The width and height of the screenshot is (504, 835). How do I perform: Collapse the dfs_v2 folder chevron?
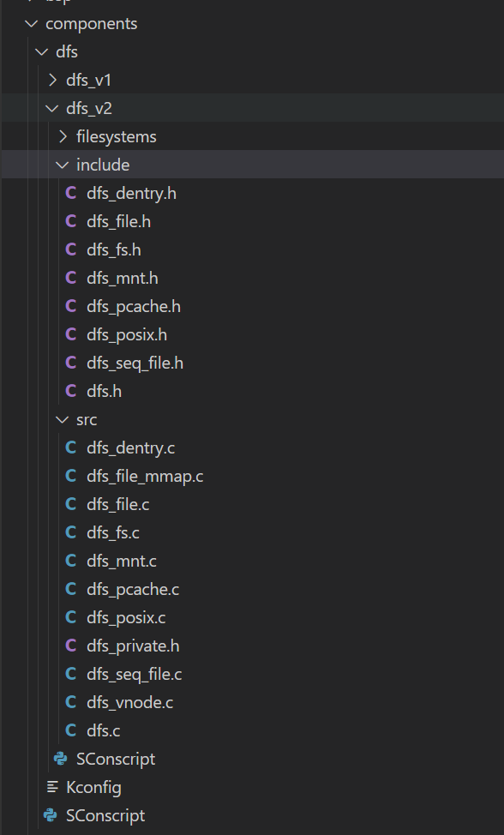(52, 108)
